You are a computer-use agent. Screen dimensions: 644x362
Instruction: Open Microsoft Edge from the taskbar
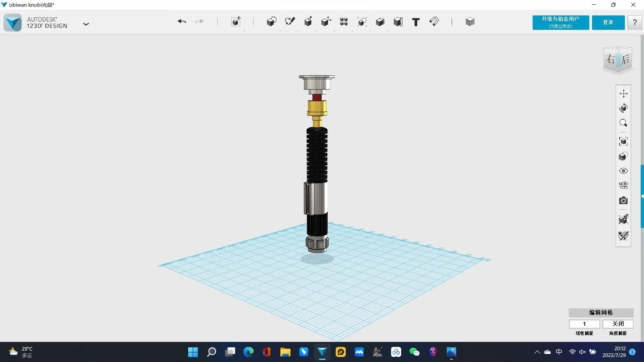(249, 352)
